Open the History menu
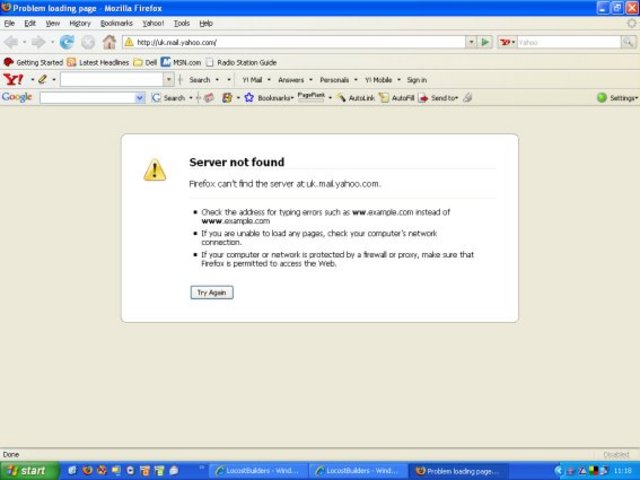The width and height of the screenshot is (640, 480). point(80,22)
